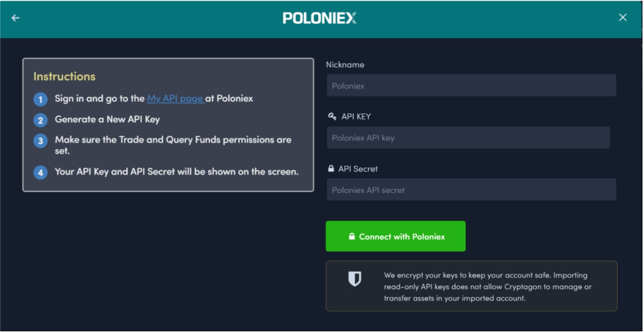The image size is (644, 332).
Task: Dismiss the dialog with the X button
Action: tap(623, 17)
